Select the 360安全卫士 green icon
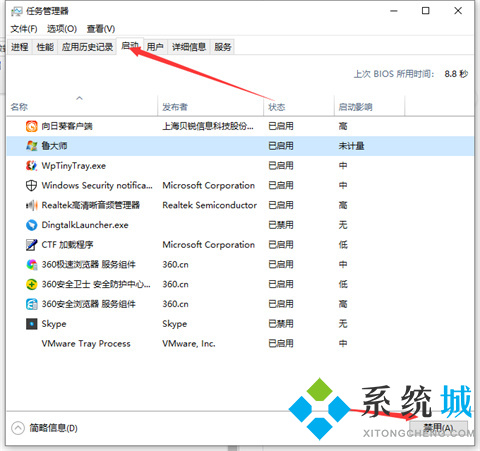 [x=32, y=284]
